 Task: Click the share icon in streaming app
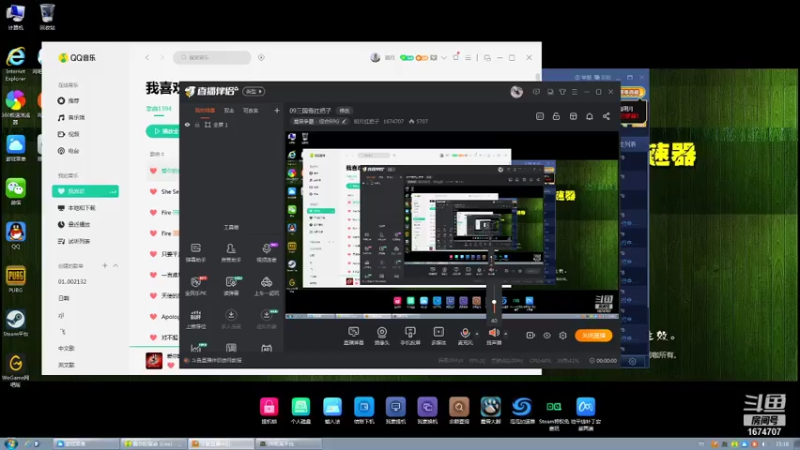click(606, 116)
